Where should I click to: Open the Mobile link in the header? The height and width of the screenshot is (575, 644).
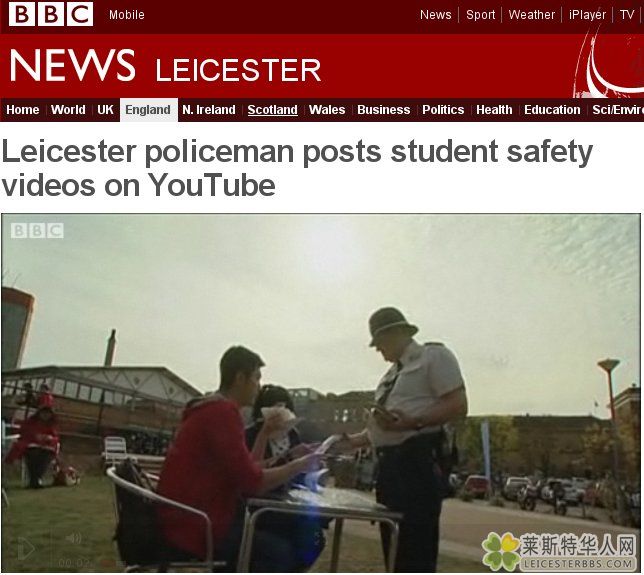(x=126, y=15)
